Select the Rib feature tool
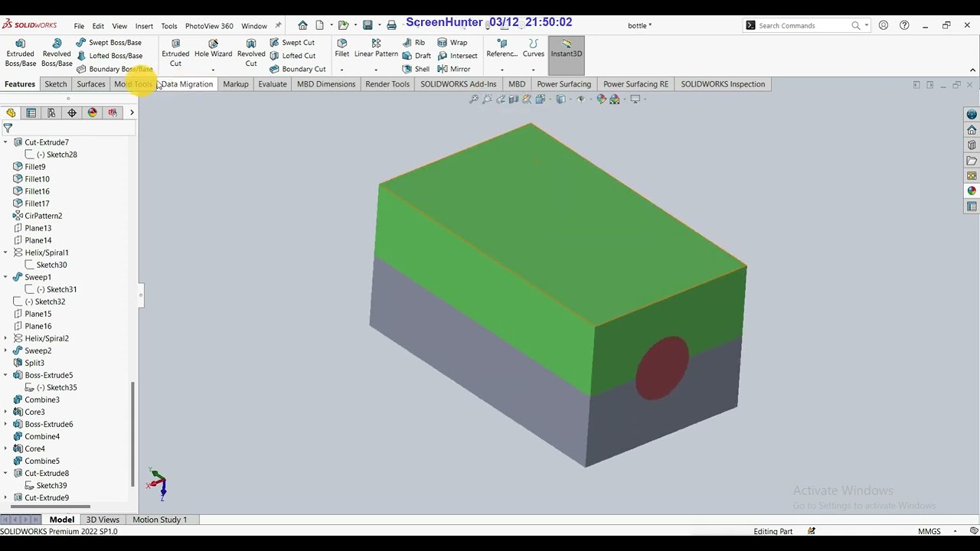The height and width of the screenshot is (551, 980). pyautogui.click(x=413, y=43)
